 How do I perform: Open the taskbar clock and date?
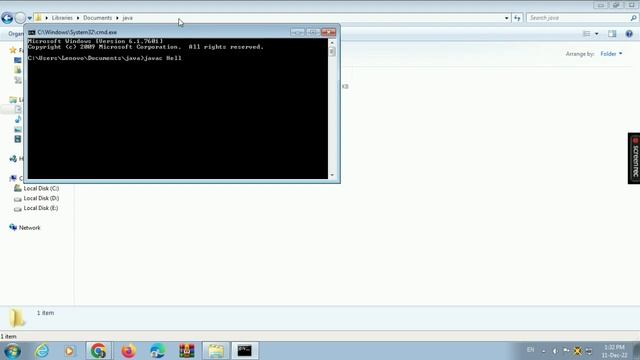coord(614,351)
